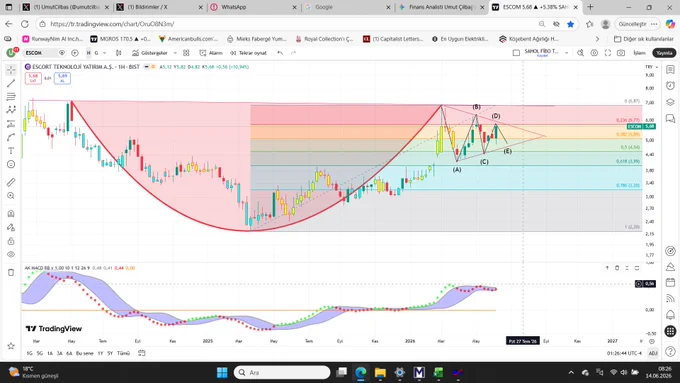Screen dimensions: 680x383
Task: Open alerts clock panel in right sidebar
Action: point(670,85)
